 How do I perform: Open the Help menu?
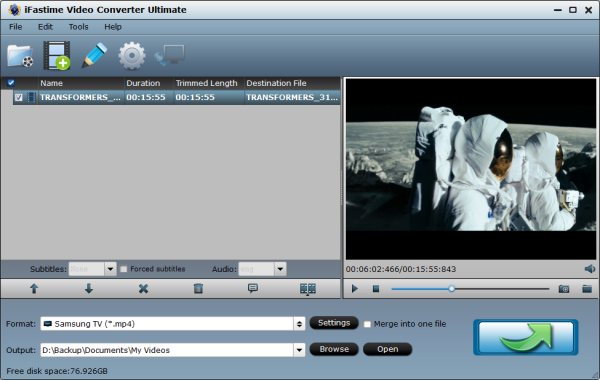(113, 27)
